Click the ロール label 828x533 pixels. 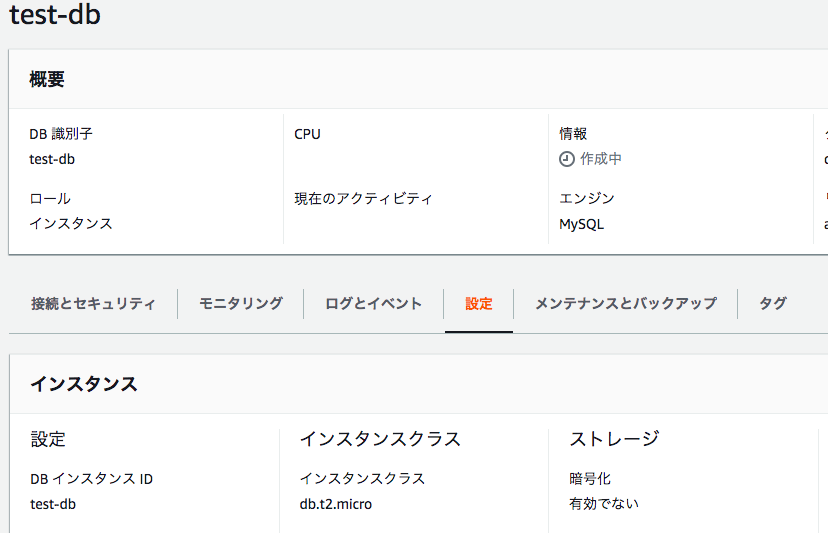pyautogui.click(x=50, y=199)
